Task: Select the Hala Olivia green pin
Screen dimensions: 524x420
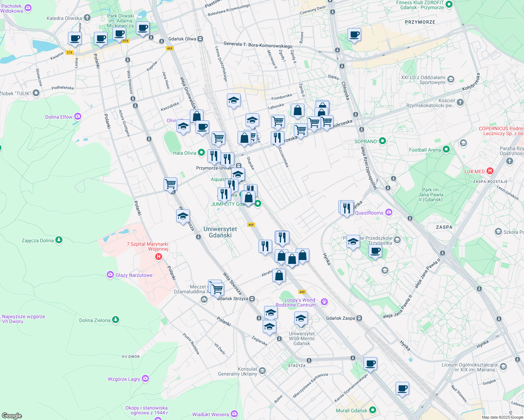Action: tap(201, 153)
